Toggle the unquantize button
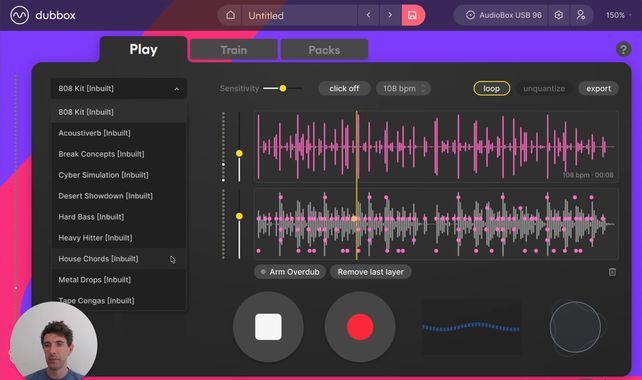The width and height of the screenshot is (642, 380). 544,88
